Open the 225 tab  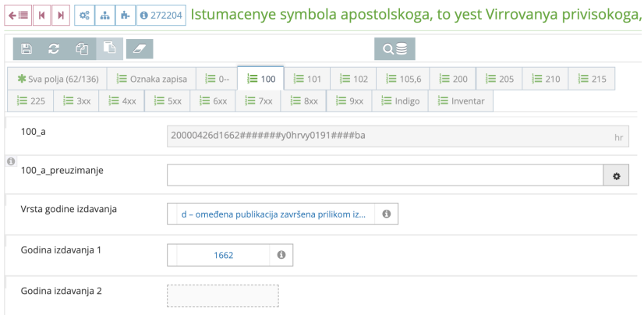coord(30,101)
